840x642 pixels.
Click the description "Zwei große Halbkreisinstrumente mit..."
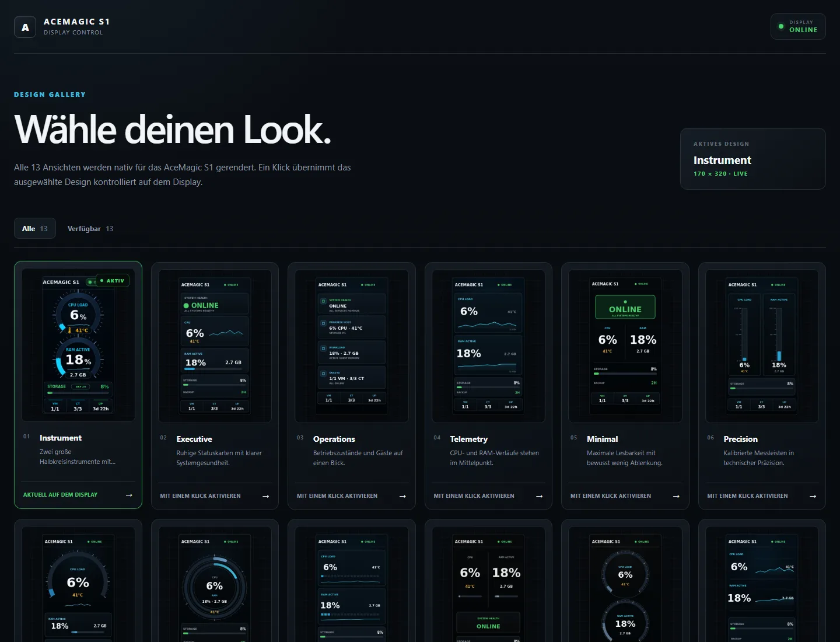(x=78, y=457)
